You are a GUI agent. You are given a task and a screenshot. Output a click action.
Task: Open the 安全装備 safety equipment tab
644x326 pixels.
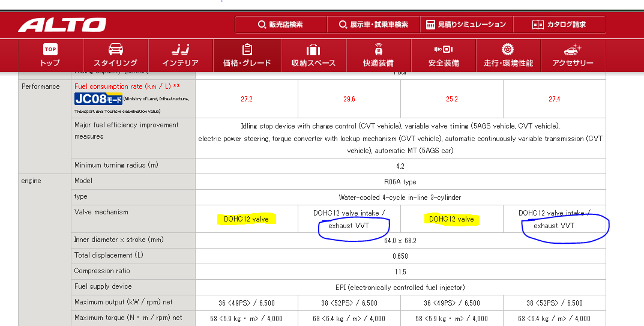point(444,55)
